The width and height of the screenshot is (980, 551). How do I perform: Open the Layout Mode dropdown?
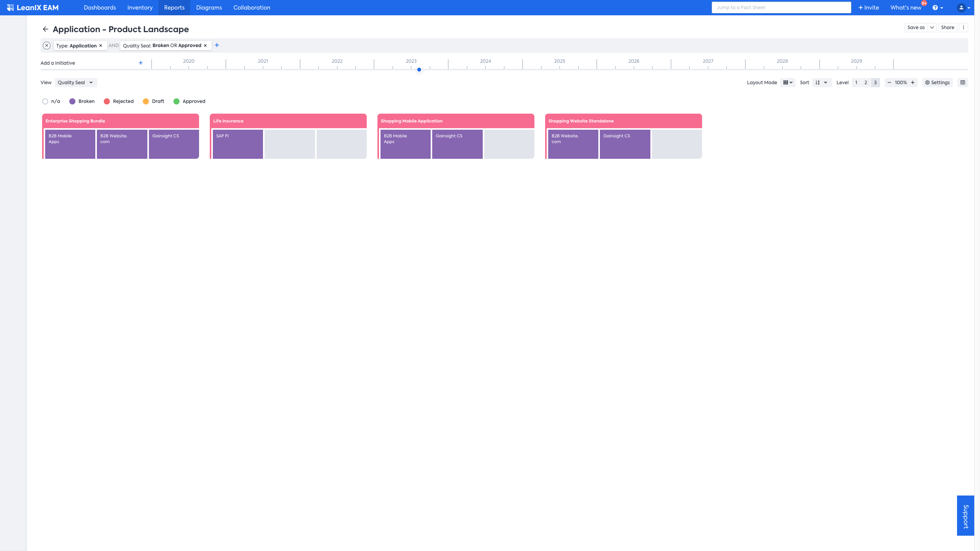click(x=787, y=82)
